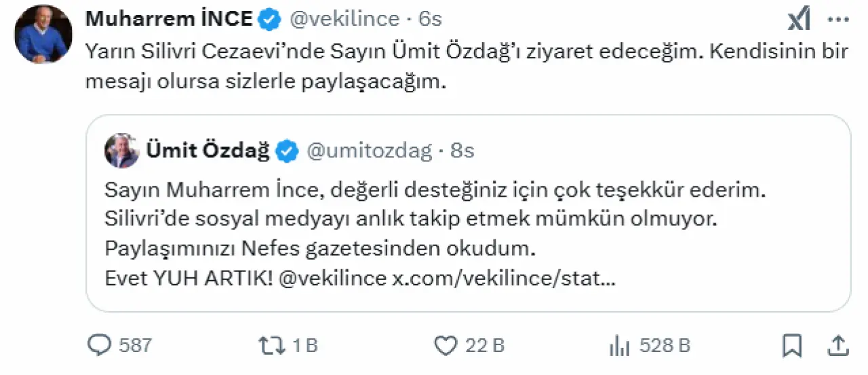Viewport: 868px width, 375px height.
Task: Click Ümit Özdağ's small avatar
Action: [x=122, y=151]
